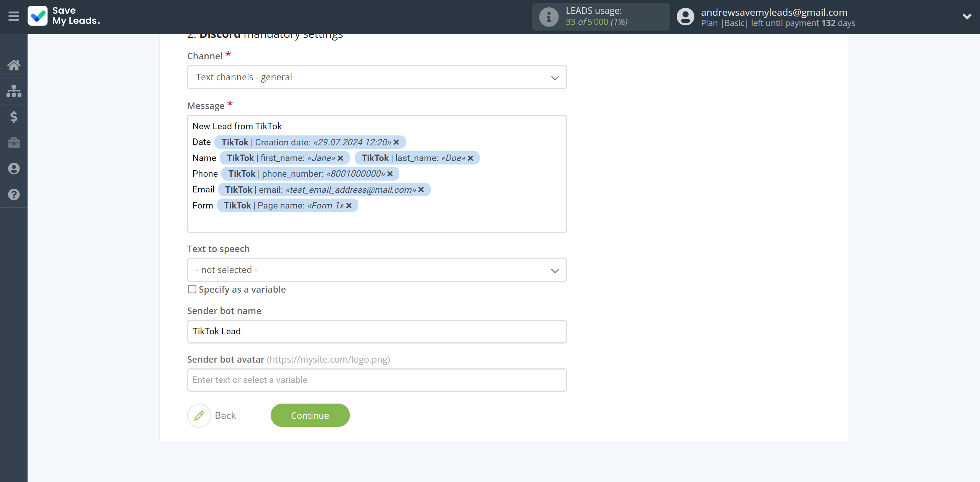Image resolution: width=980 pixels, height=482 pixels.
Task: Click the TikTok first_name tag
Action: (x=284, y=158)
